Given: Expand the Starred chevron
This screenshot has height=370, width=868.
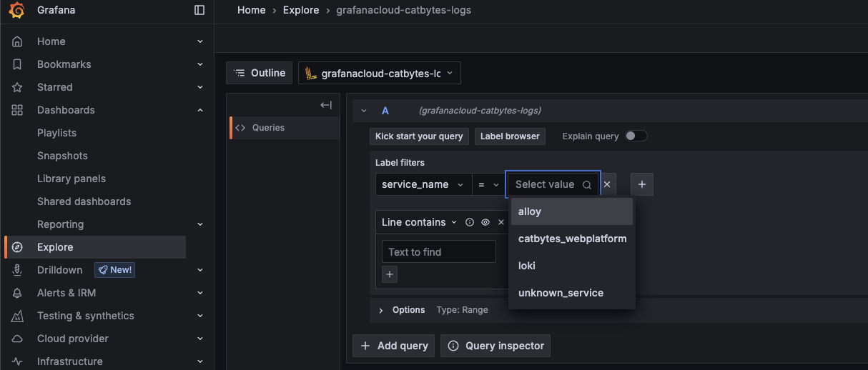Looking at the screenshot, I should pos(200,87).
